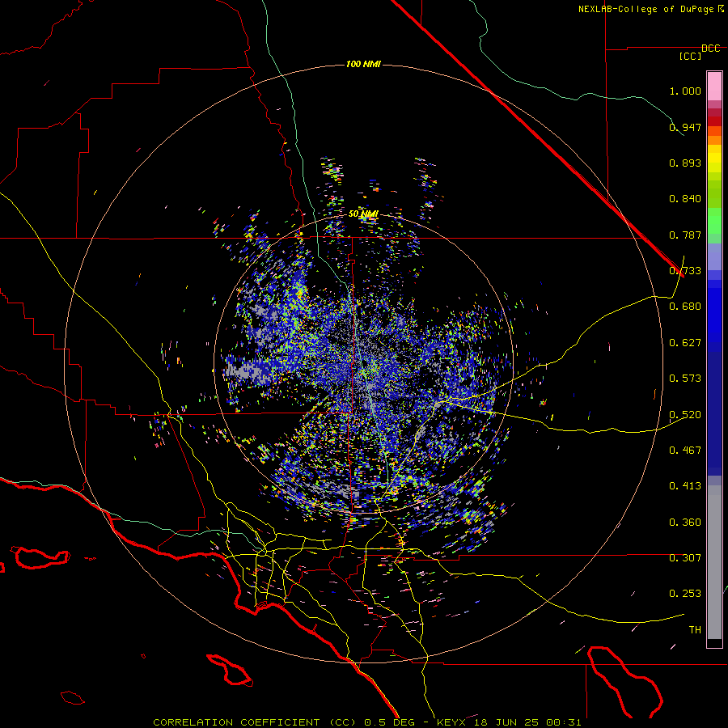Click the NEXLAB-College of DuPage label
Screen dimensions: 728x728
647,9
